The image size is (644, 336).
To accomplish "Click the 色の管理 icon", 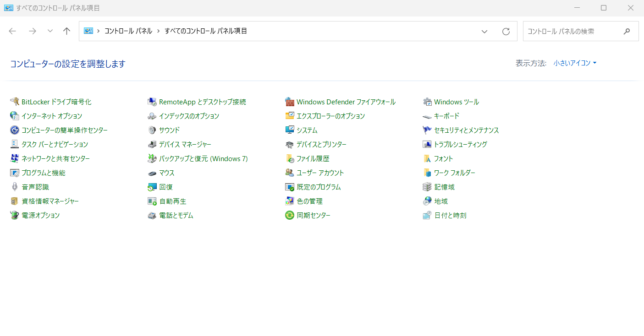I will [289, 201].
